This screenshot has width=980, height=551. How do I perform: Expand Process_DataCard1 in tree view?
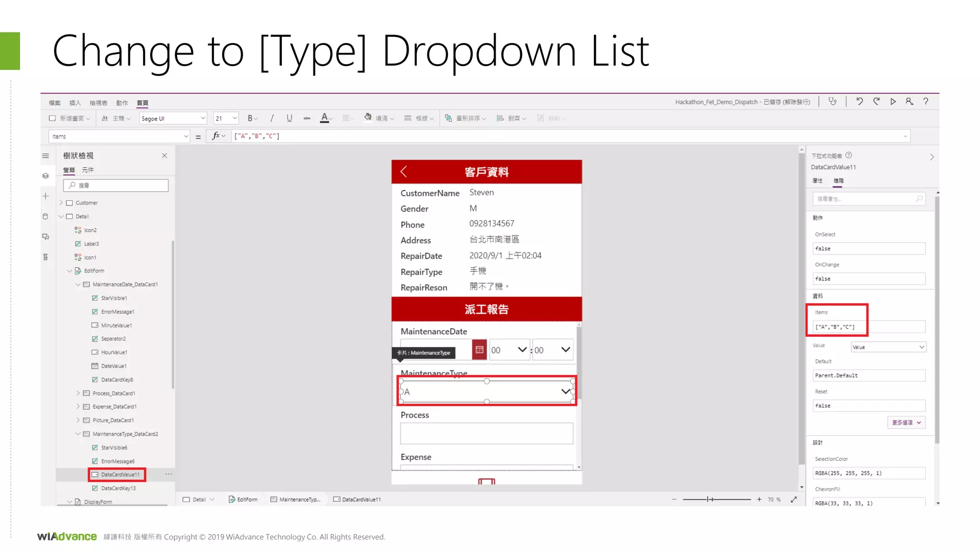(78, 393)
